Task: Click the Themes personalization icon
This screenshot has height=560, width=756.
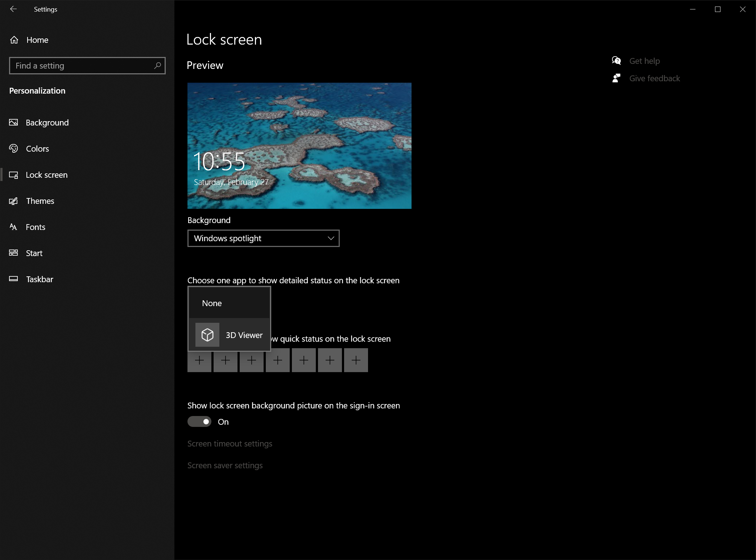Action: (14, 201)
